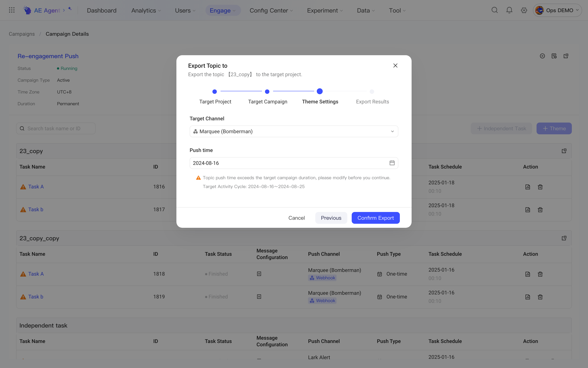
Task: View report for task 1819
Action: (x=528, y=297)
